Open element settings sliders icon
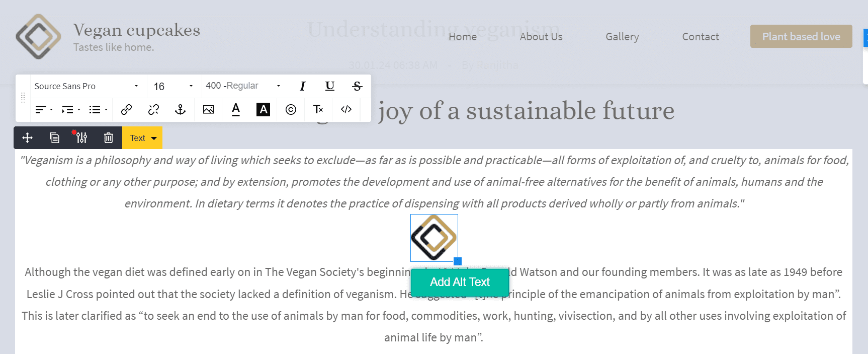 tap(81, 138)
